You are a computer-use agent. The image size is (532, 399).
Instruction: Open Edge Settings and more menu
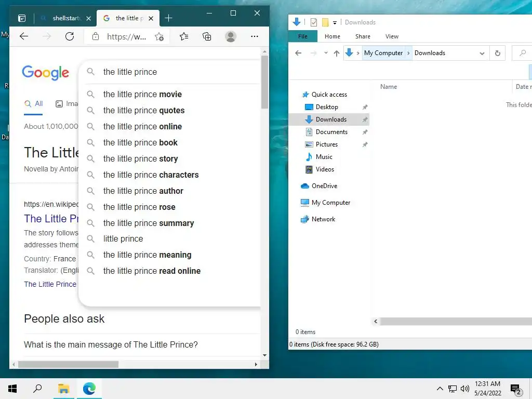tap(255, 36)
